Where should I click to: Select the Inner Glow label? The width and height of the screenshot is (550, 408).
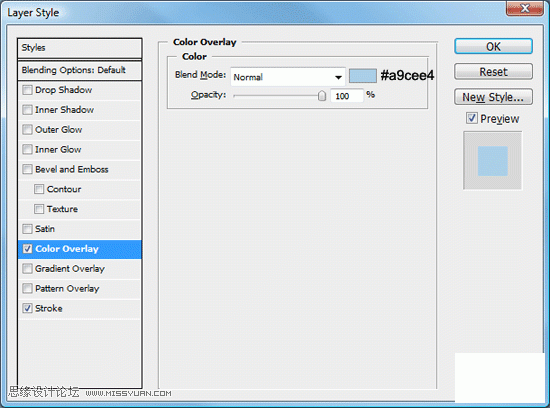click(58, 149)
